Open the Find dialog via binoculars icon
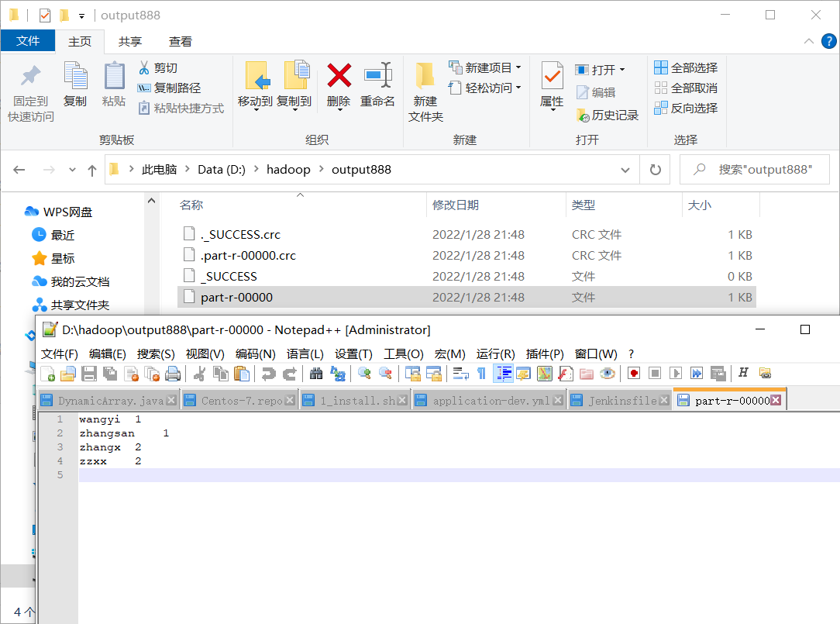Screen dimensions: 840x624 [x=316, y=373]
